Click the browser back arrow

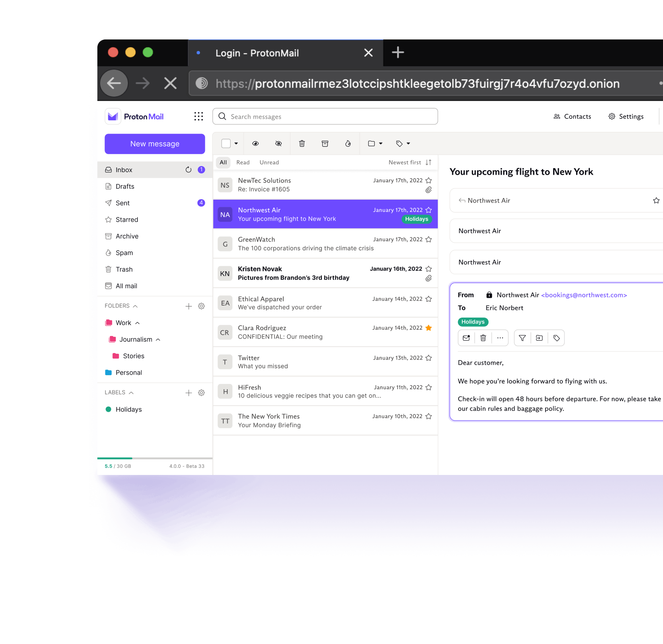(x=114, y=83)
